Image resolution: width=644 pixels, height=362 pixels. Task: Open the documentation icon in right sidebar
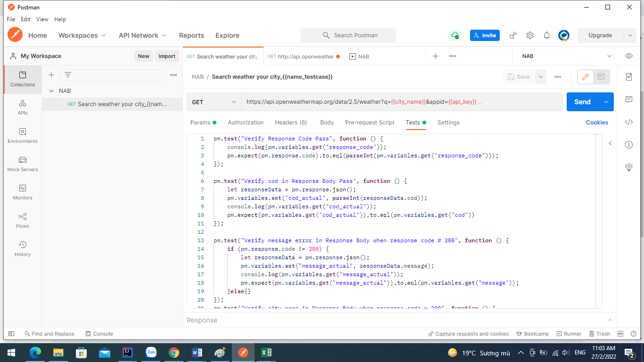point(629,77)
